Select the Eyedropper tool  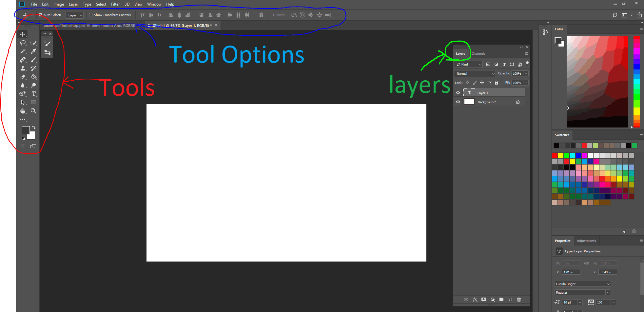(33, 51)
